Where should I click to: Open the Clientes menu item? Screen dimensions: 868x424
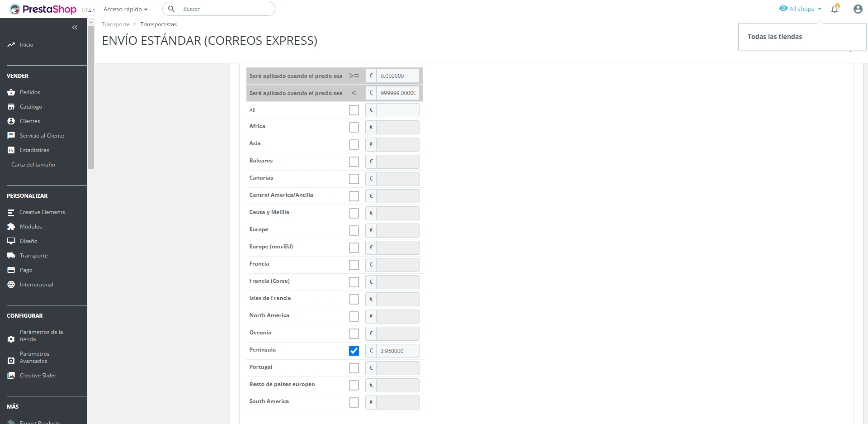(30, 121)
